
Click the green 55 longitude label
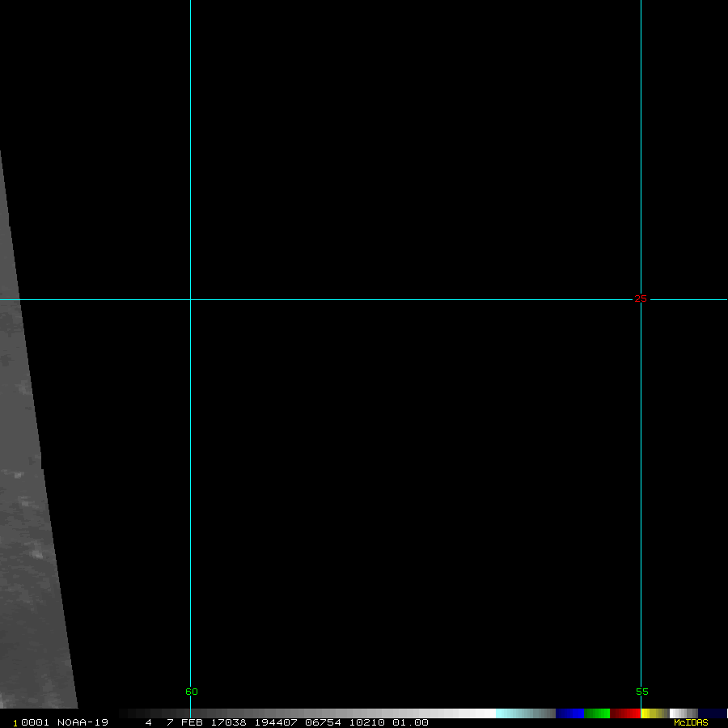click(641, 692)
